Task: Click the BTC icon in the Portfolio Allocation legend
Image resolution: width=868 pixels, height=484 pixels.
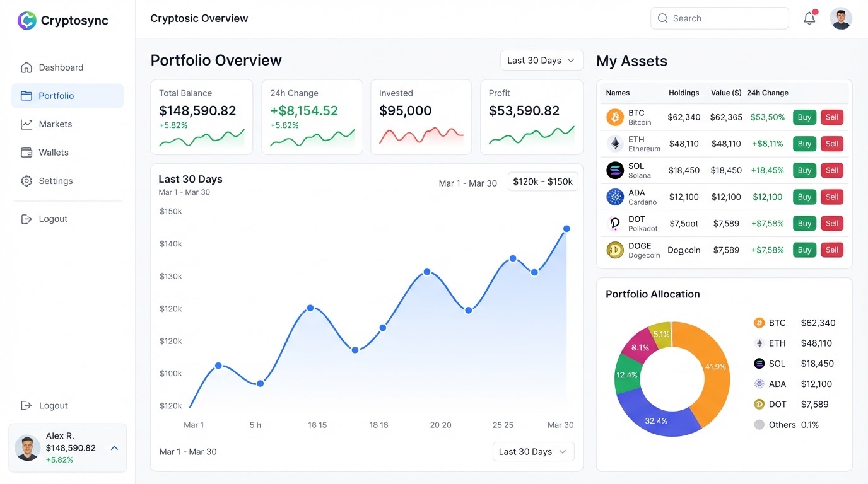Action: (x=759, y=323)
